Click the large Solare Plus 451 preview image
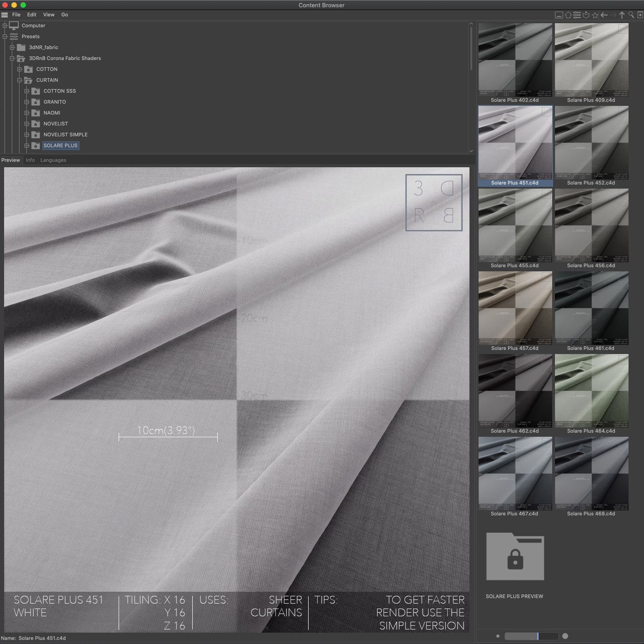Image resolution: width=644 pixels, height=644 pixels. [237, 400]
